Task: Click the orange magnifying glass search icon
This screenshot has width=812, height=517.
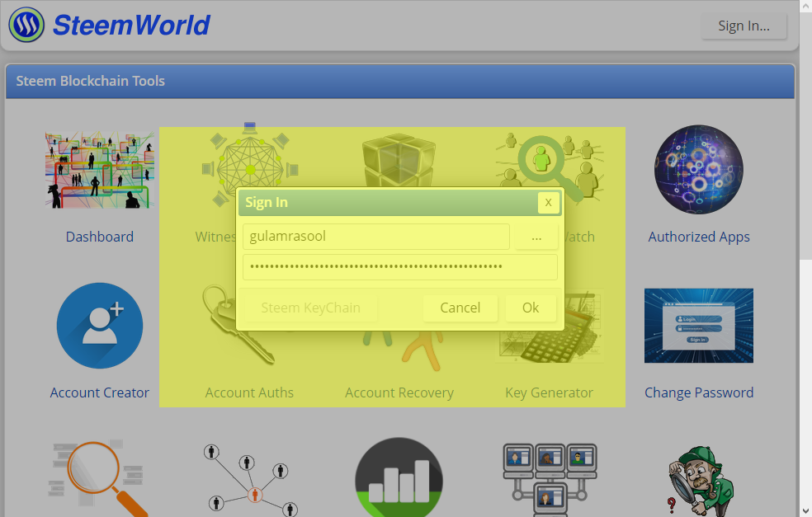Action: (x=99, y=479)
